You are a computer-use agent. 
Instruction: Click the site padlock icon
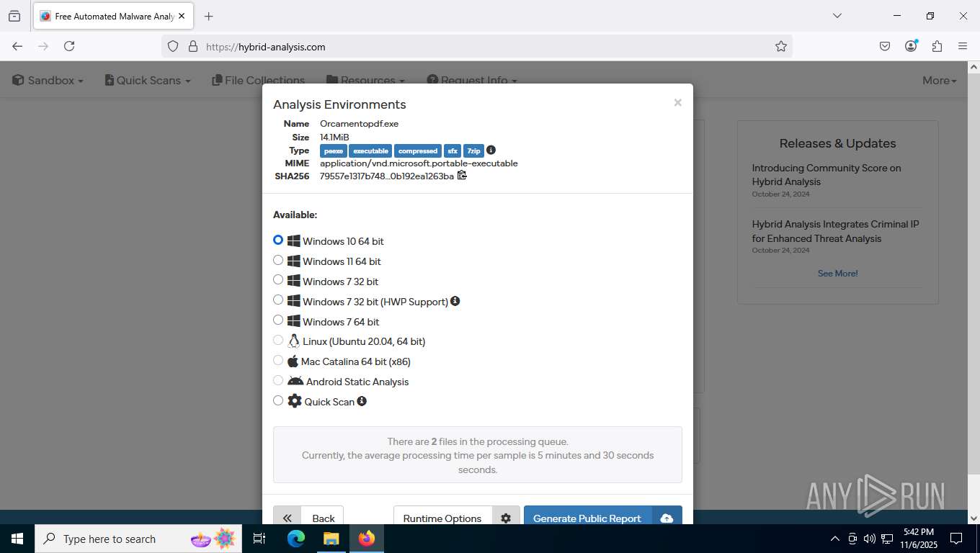coord(192,46)
